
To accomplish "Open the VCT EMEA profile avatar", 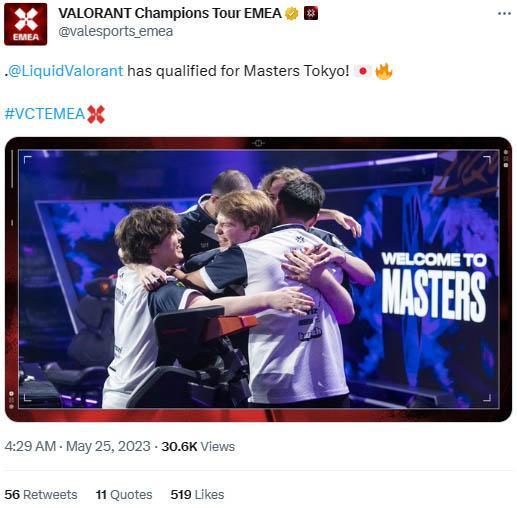I will coord(25,24).
